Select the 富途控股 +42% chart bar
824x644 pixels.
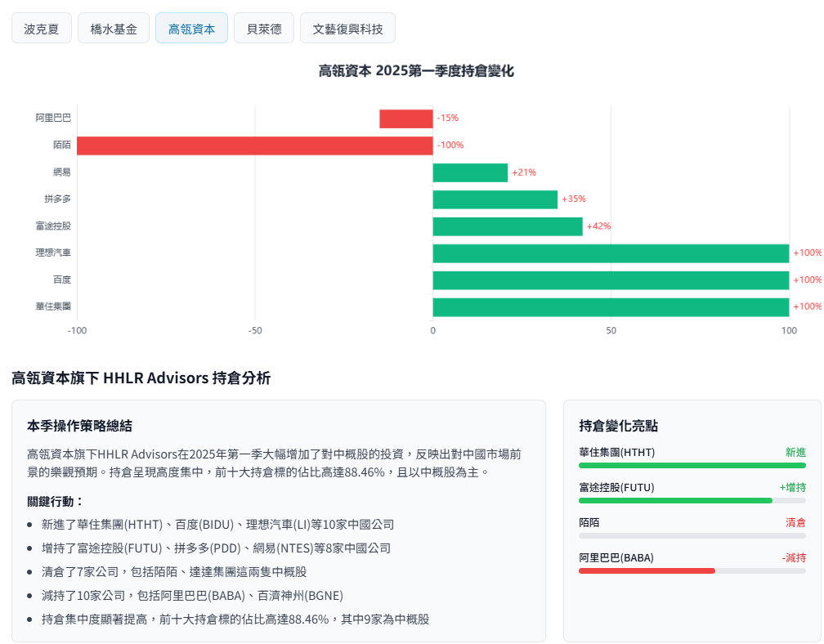point(508,226)
